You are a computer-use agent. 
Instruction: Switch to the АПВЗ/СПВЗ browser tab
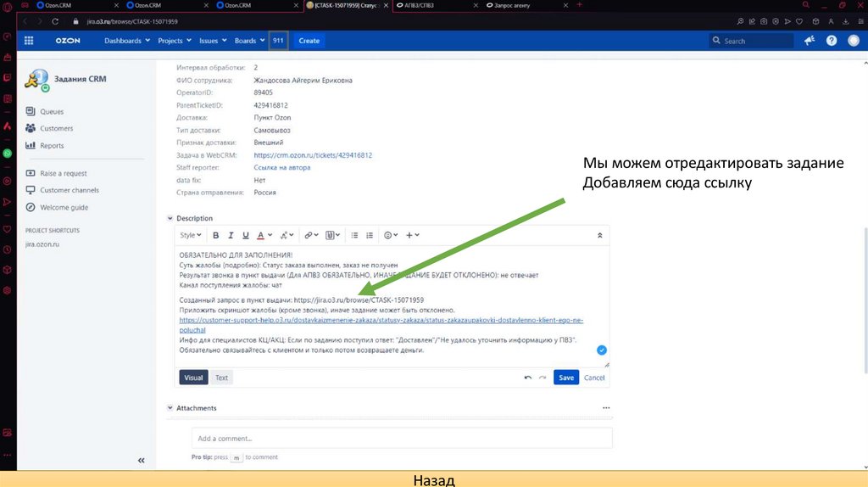click(436, 5)
